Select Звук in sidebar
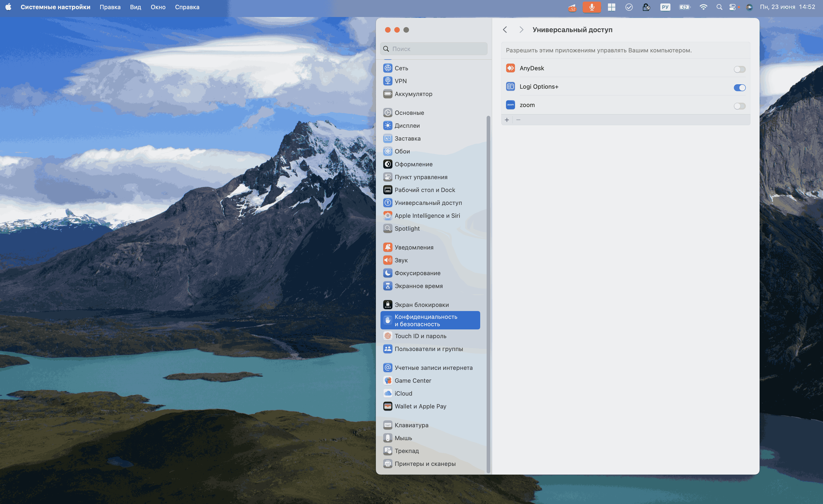The height and width of the screenshot is (504, 823). pos(430,260)
